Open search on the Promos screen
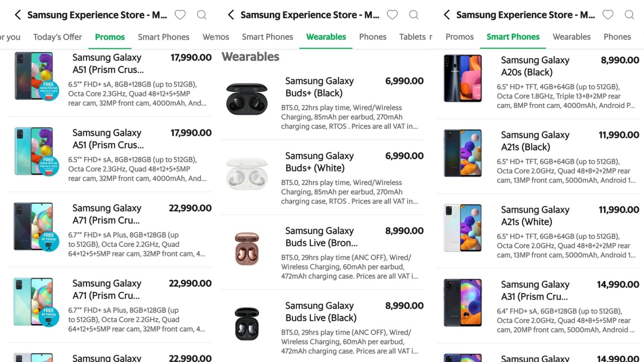Image resolution: width=644 pixels, height=362 pixels. (x=202, y=15)
